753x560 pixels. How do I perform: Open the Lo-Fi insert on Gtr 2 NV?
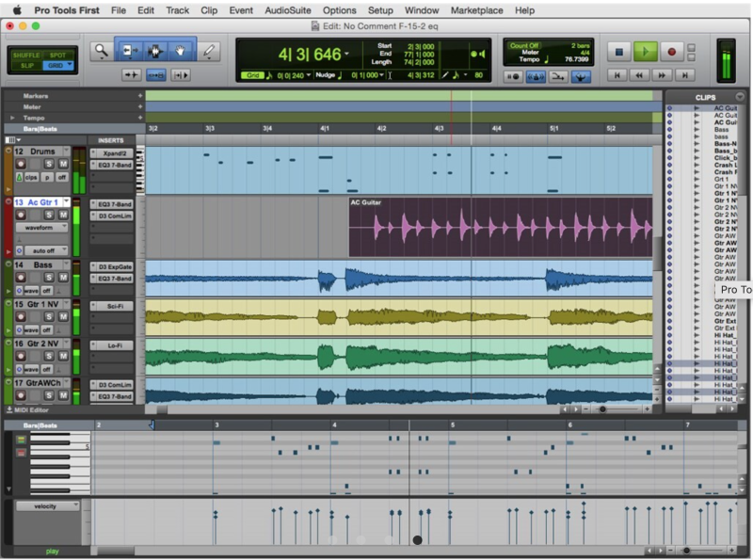click(x=111, y=345)
